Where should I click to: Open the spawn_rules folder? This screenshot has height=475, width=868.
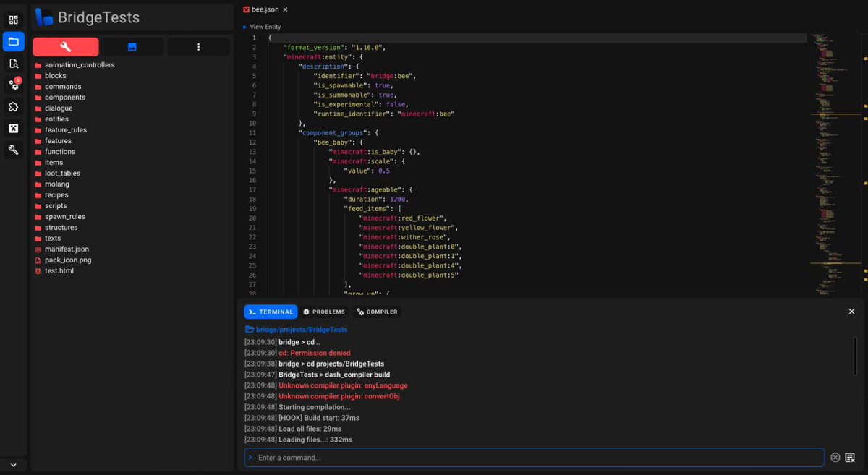[x=60, y=217]
